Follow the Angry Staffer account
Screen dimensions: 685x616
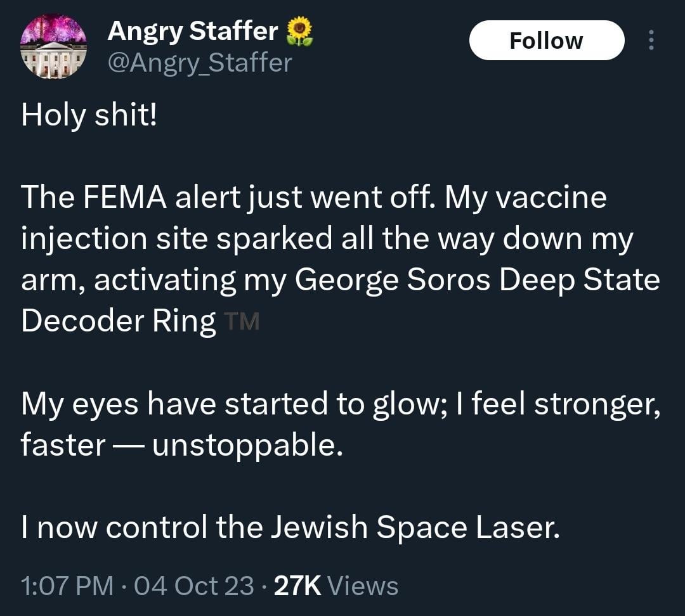coord(546,41)
